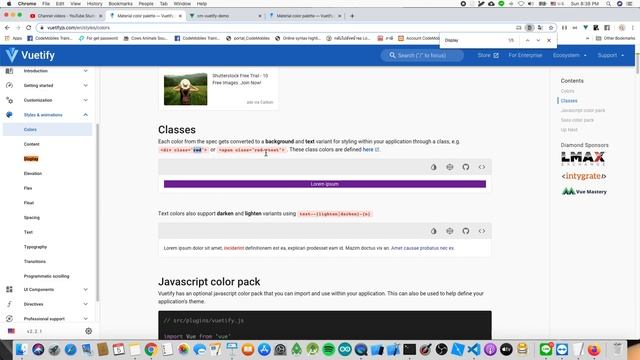Expand the Customization sidebar section
This screenshot has width=640, height=360.
[x=47, y=100]
